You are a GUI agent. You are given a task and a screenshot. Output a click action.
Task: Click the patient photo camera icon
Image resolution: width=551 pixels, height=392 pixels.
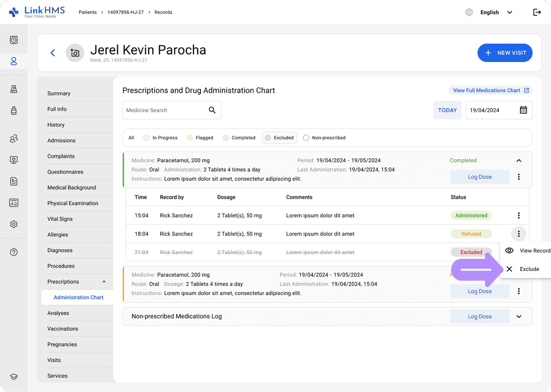tap(75, 53)
